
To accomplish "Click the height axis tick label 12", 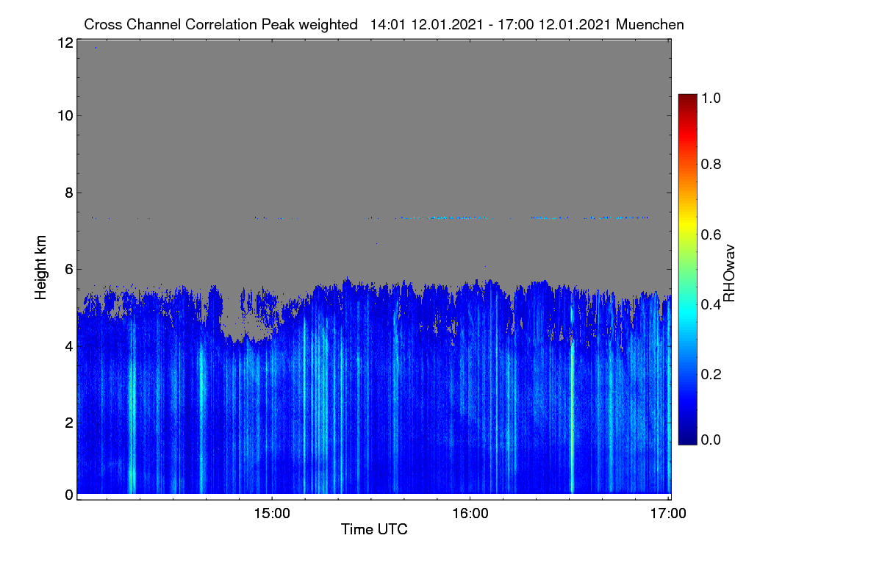I will point(65,43).
